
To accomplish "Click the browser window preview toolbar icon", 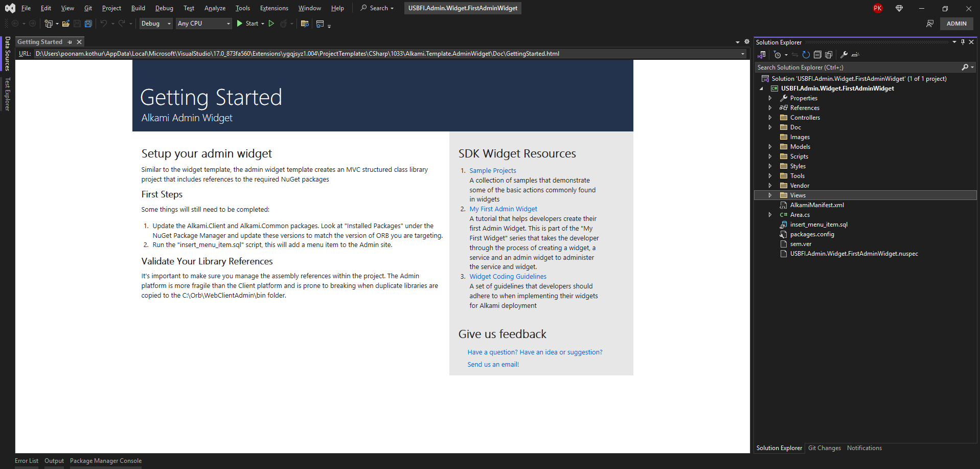I will [x=320, y=24].
